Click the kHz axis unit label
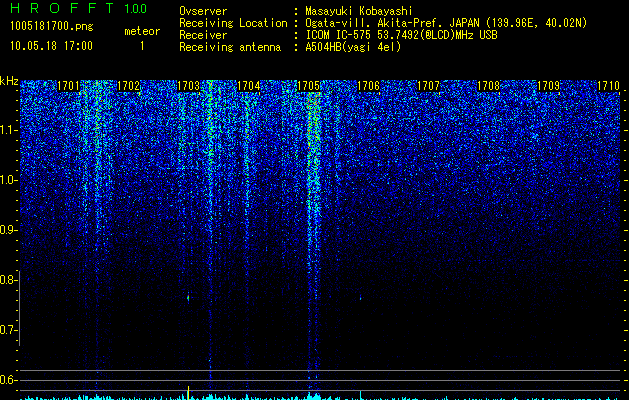629x400 pixels. click(x=9, y=81)
